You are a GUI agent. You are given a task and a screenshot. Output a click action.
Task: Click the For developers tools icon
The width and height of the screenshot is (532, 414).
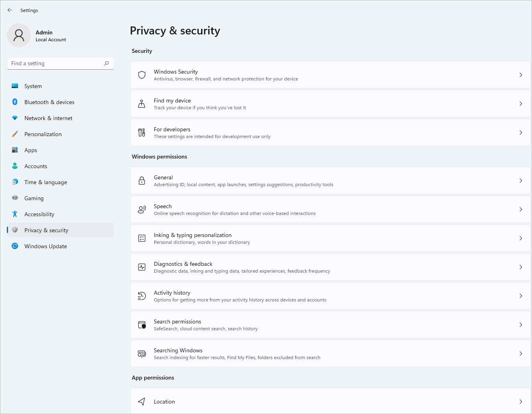142,133
